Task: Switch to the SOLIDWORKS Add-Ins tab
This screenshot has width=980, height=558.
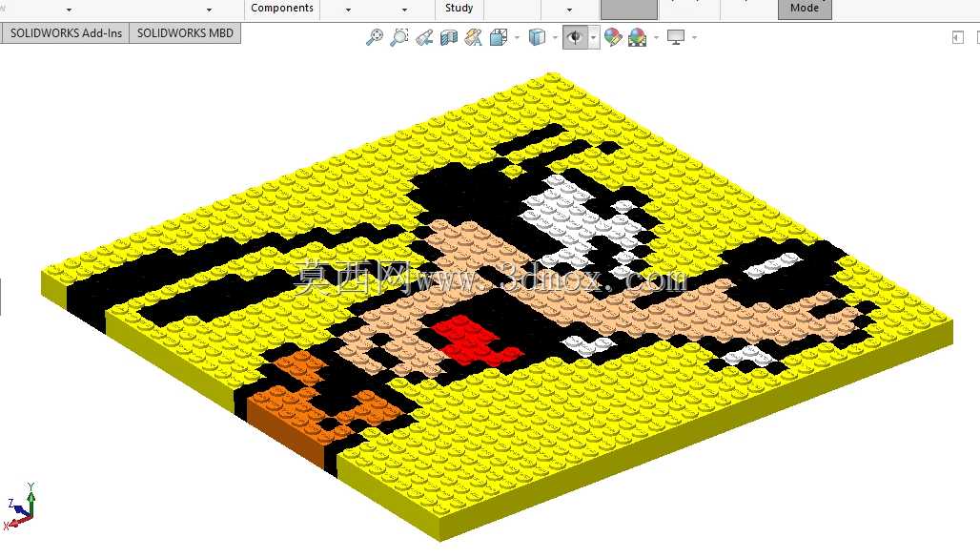Action: 66,33
